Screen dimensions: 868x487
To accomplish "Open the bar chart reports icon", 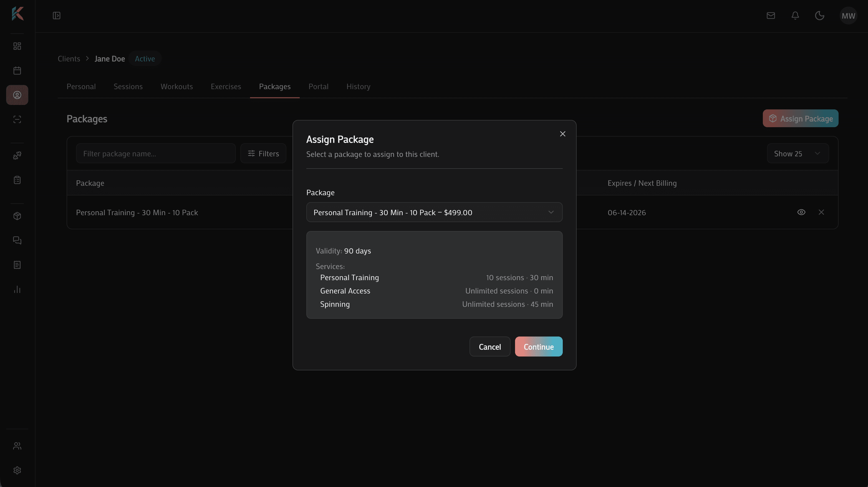I will point(17,289).
